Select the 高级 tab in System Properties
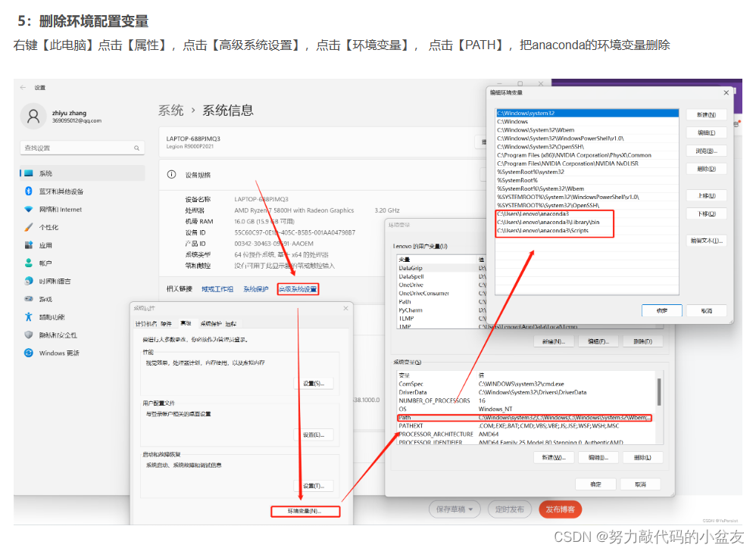Viewport: 756px width, 551px height. [x=186, y=323]
